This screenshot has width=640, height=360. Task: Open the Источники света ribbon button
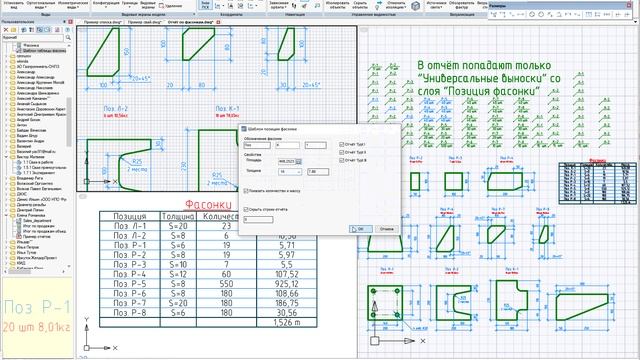(x=436, y=4)
